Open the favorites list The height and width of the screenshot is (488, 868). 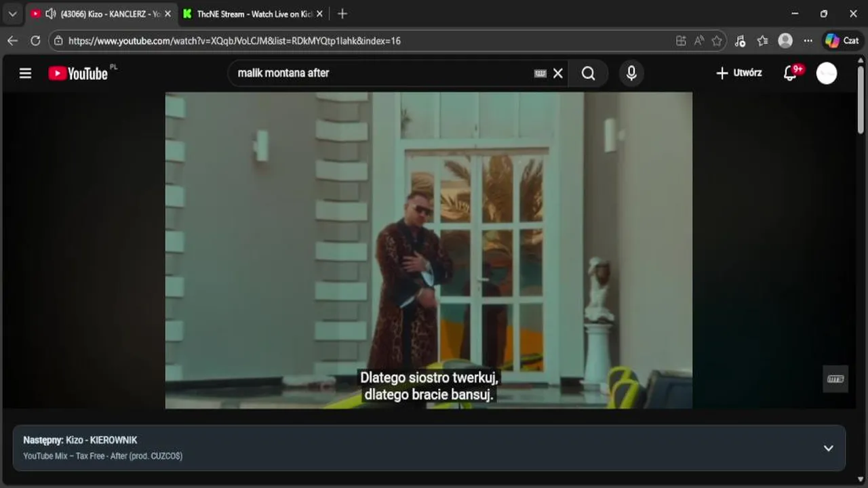[762, 41]
